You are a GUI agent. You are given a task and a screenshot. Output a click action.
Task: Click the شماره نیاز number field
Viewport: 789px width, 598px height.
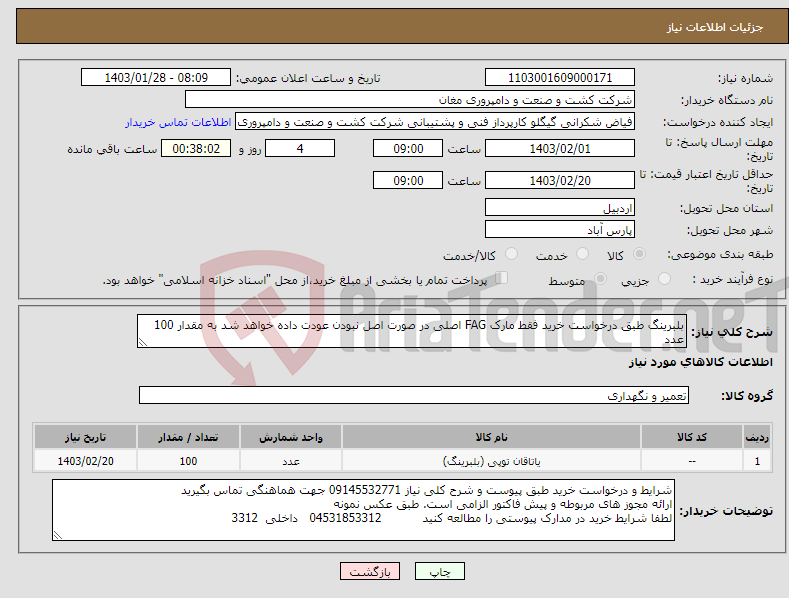(560, 78)
